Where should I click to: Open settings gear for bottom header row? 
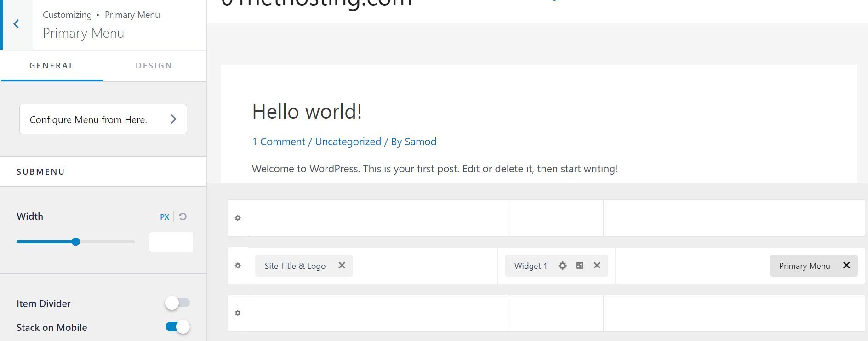(238, 313)
